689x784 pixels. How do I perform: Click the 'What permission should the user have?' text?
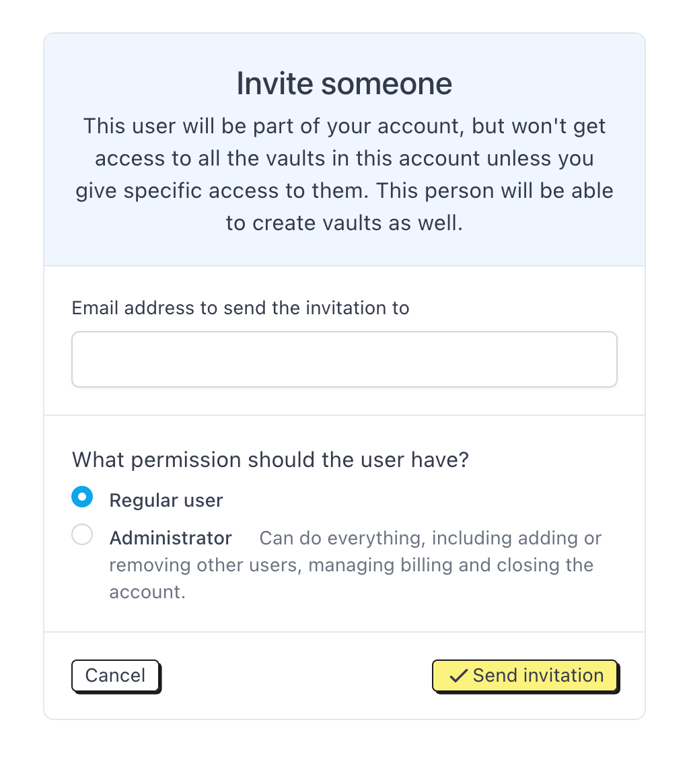pos(270,460)
